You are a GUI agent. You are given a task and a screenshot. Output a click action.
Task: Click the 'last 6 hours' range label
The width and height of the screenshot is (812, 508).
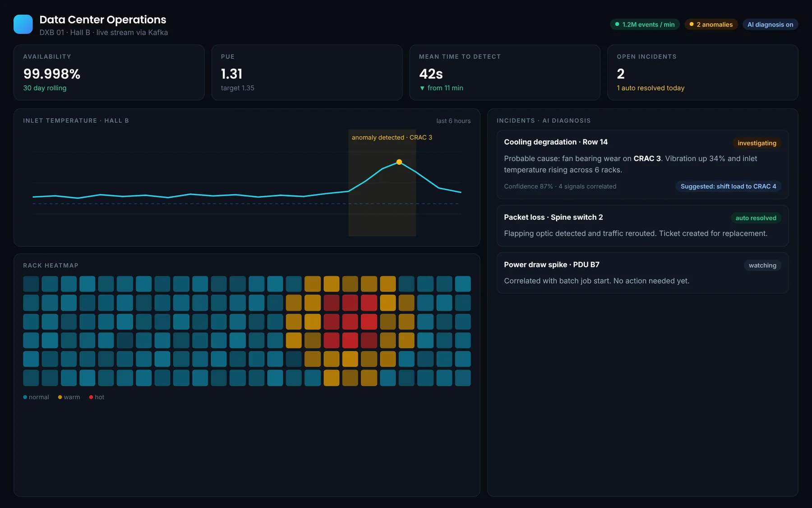point(453,121)
